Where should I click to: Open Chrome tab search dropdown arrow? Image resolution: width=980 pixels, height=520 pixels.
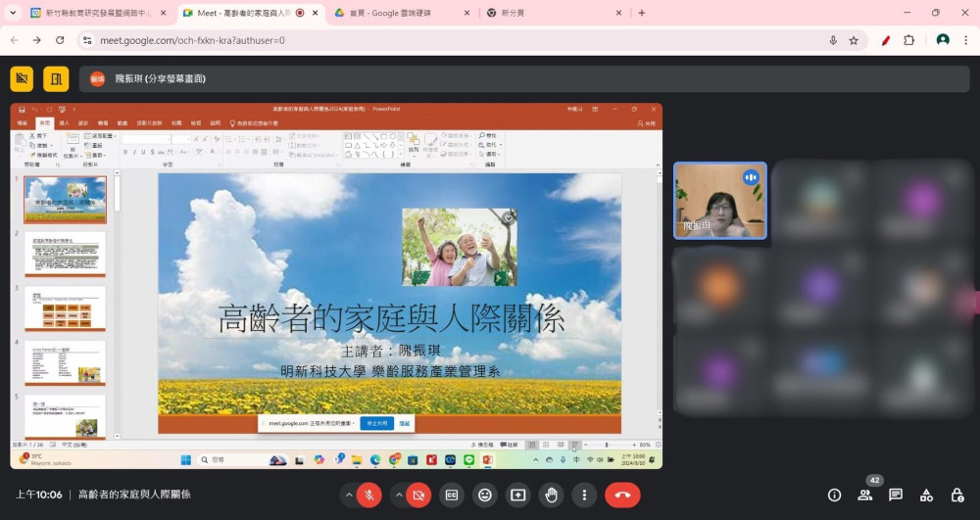pyautogui.click(x=13, y=13)
